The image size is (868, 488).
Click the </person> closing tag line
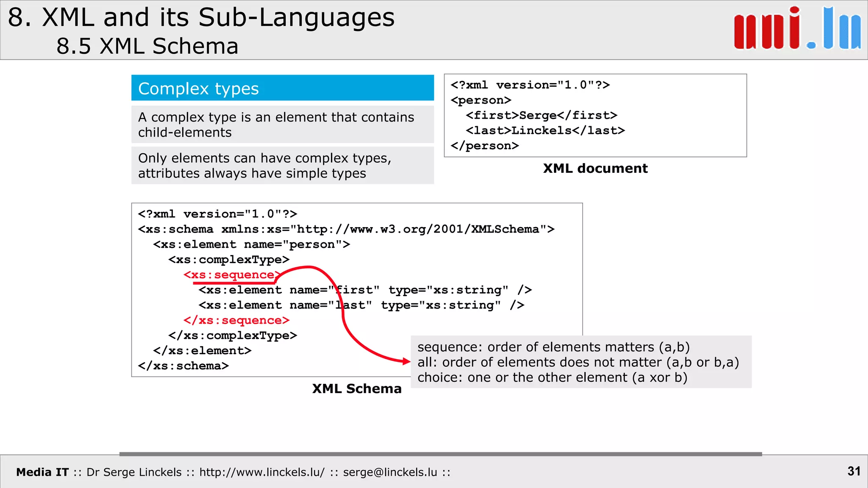(x=485, y=146)
